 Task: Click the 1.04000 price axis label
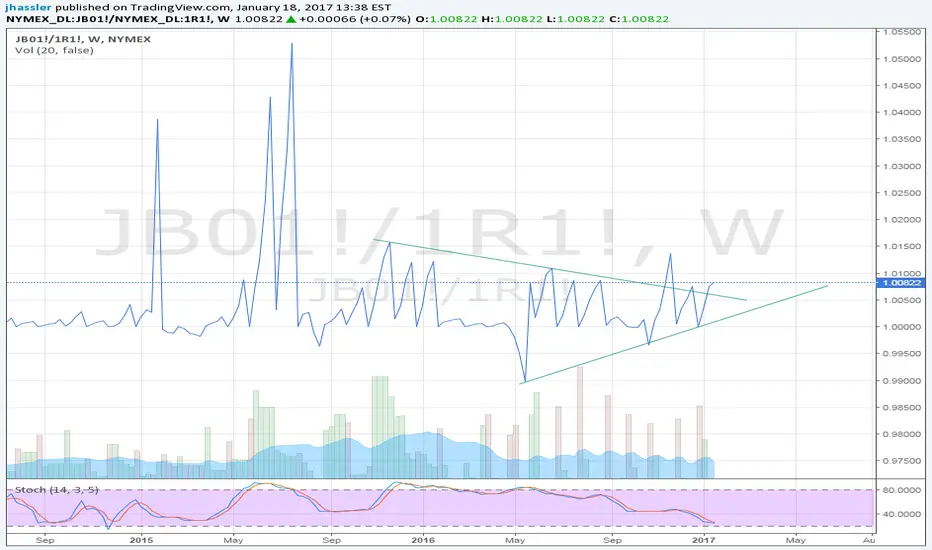coord(902,112)
